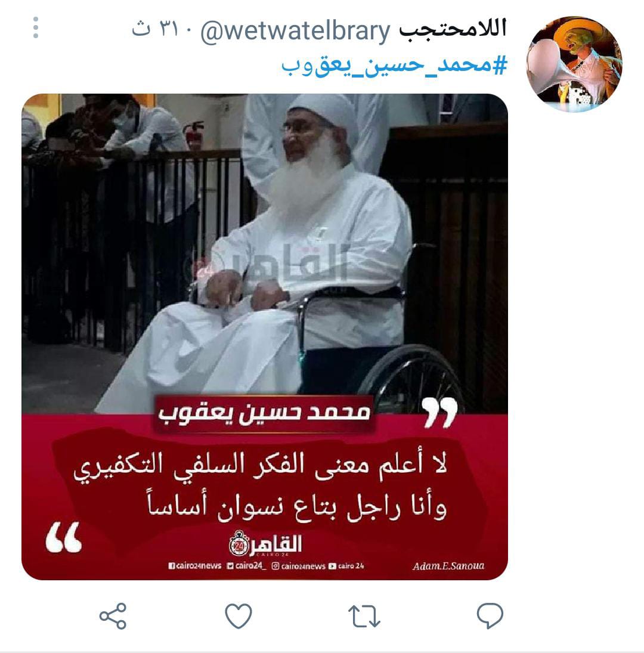Viewport: 644px width, 653px height.
Task: Click the Facebook cairo24news label
Action: click(x=194, y=565)
